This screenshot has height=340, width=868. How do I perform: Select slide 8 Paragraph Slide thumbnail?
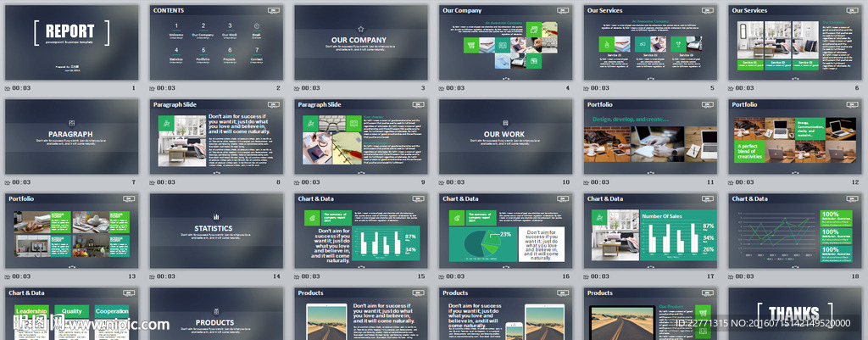(x=216, y=137)
